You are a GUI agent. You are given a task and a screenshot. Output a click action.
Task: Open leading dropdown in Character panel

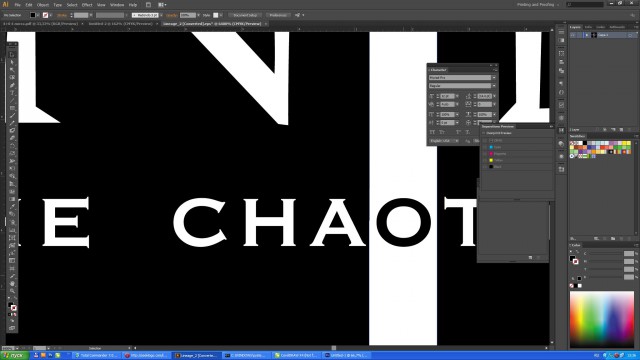coord(494,96)
